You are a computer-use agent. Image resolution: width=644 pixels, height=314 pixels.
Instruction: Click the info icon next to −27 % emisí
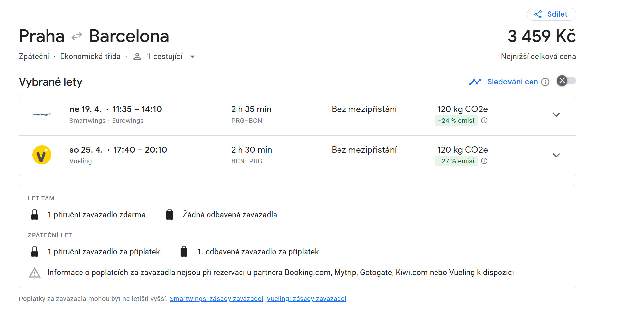(484, 161)
